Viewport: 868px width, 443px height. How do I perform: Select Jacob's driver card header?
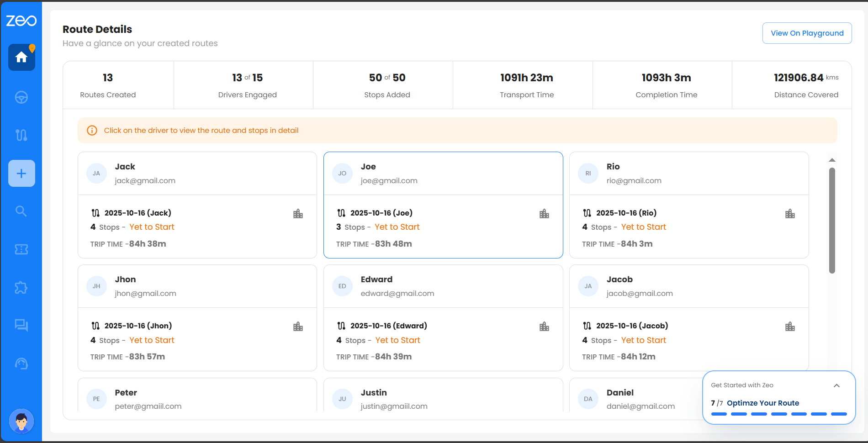688,286
